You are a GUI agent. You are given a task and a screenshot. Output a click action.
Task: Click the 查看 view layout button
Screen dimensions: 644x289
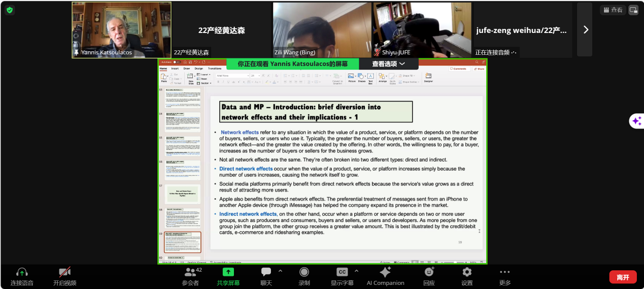(613, 10)
